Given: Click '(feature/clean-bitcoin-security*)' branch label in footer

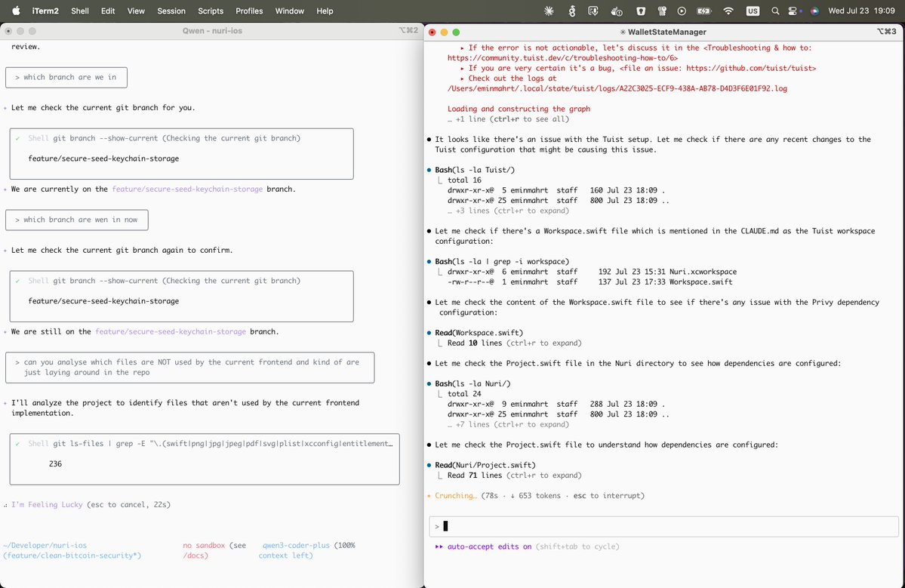Looking at the screenshot, I should (x=72, y=555).
